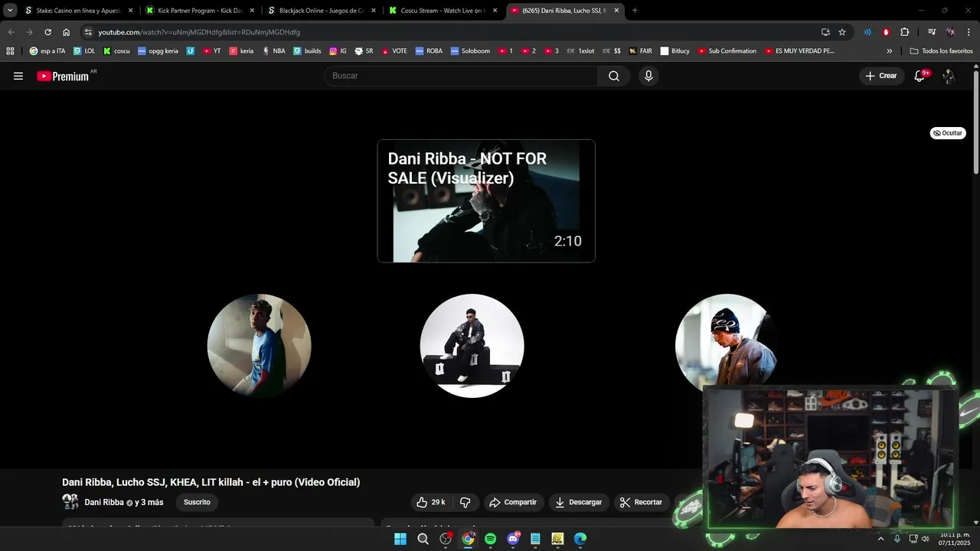The width and height of the screenshot is (980, 551).
Task: Click the Buscar search input field
Action: click(462, 76)
